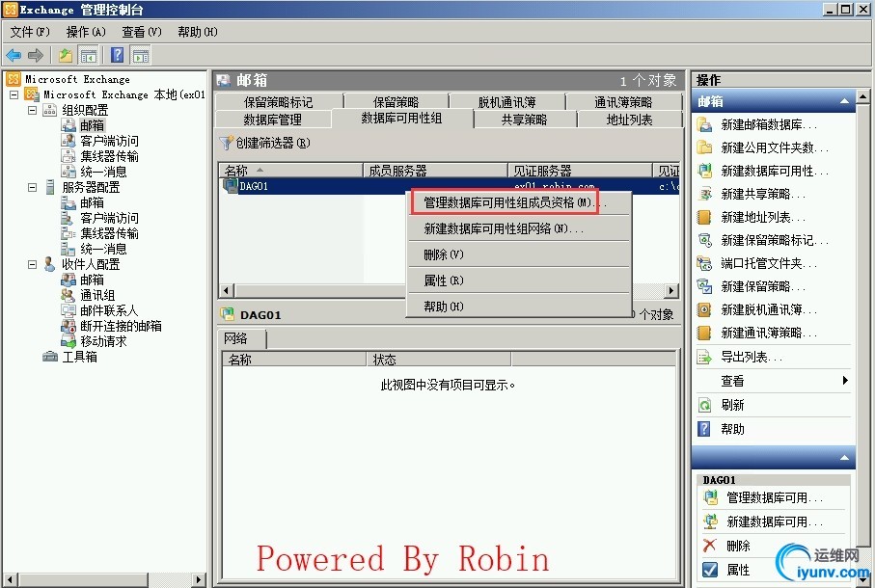Collapse the 服务器配置 tree node
Image resolution: width=875 pixels, height=588 pixels.
pyautogui.click(x=33, y=187)
